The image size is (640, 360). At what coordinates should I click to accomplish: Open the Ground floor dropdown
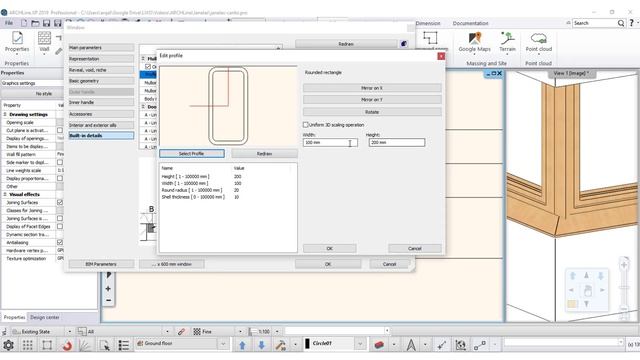223,344
